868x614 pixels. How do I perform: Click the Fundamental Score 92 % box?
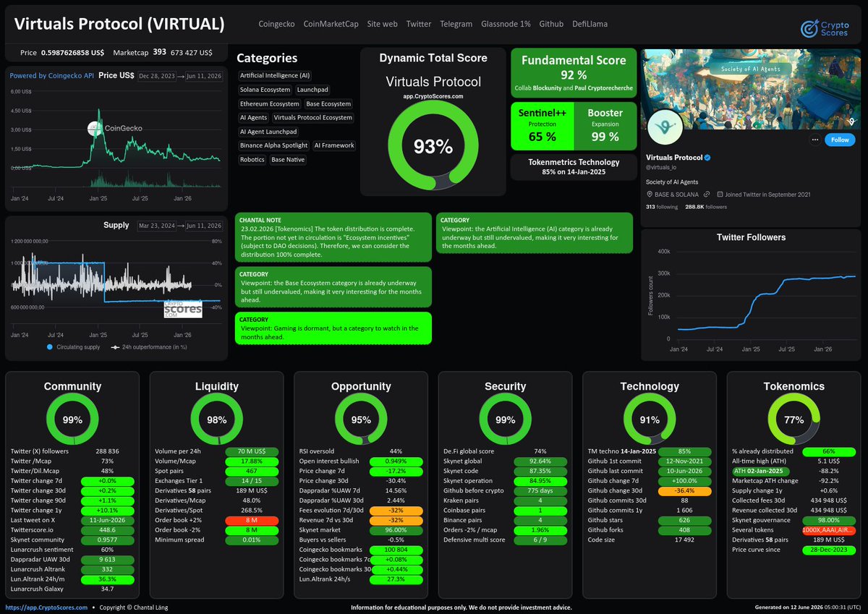[x=574, y=73]
